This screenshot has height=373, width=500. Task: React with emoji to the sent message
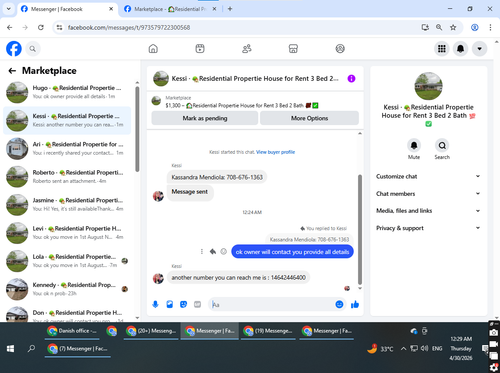click(x=224, y=251)
